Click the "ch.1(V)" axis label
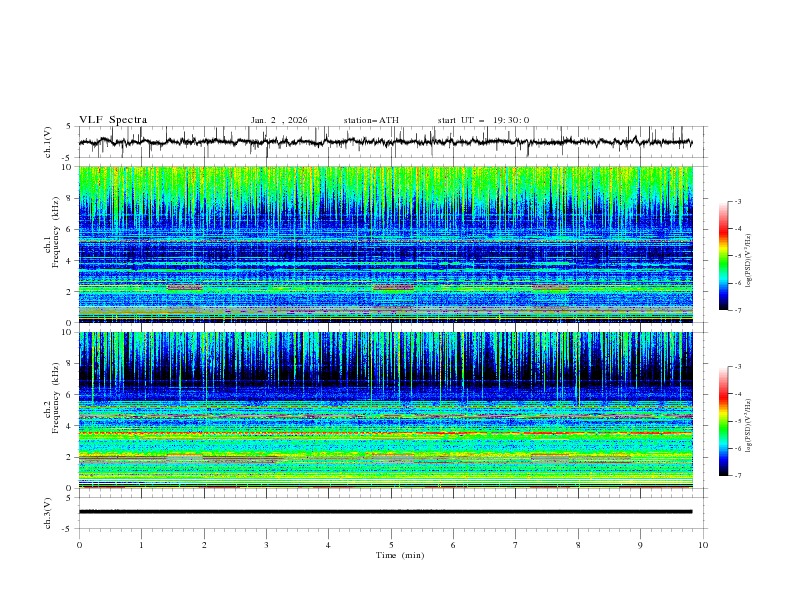Image resolution: width=792 pixels, height=612 pixels. 48,142
